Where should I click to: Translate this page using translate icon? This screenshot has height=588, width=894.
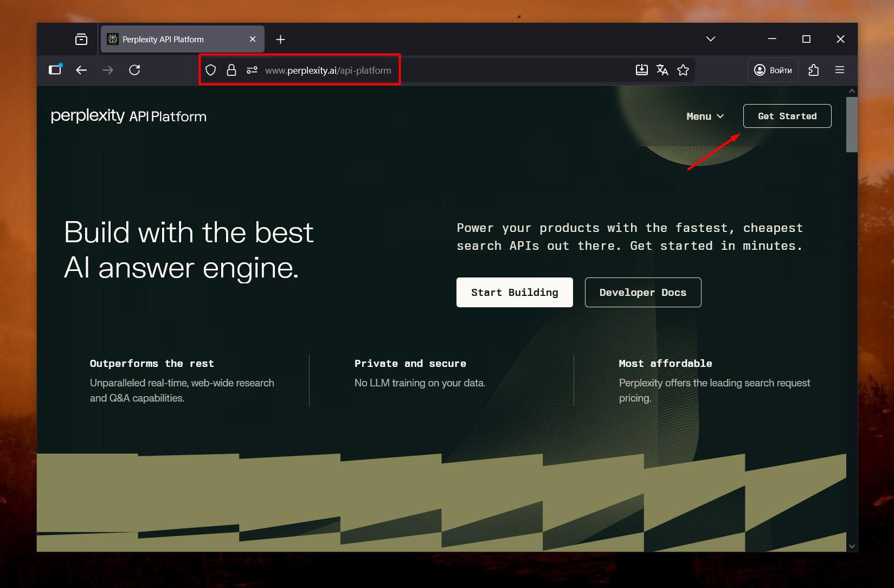pos(662,70)
